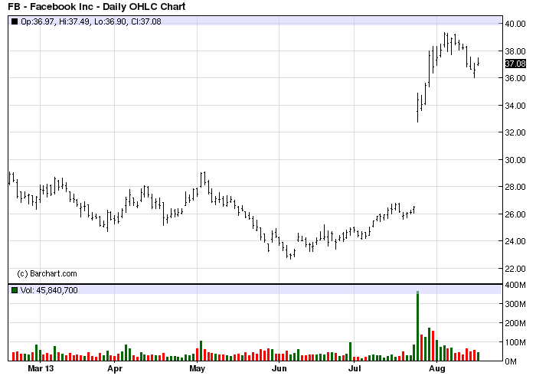Viewport: 536px width, 392px height.
Task: Click the last price bar closing at 37.08
Action: click(479, 61)
